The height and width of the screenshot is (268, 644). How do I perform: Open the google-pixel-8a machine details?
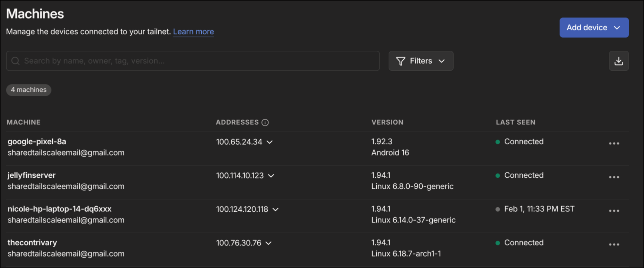click(x=37, y=142)
